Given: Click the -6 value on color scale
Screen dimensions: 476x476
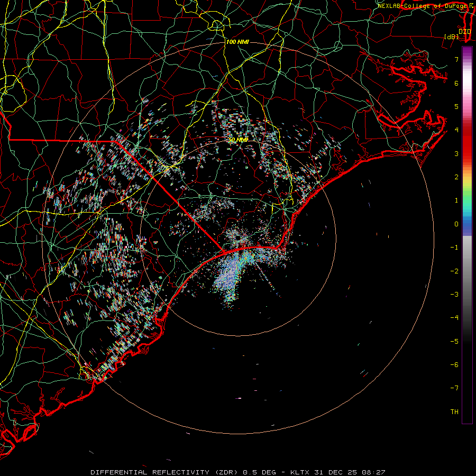Looking at the screenshot, I should 454,364.
